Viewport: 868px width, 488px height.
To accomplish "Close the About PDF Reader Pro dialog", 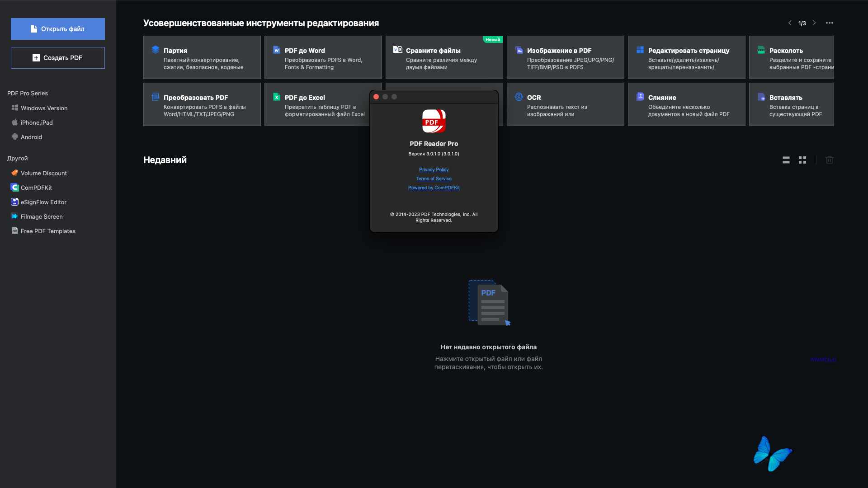I will (x=376, y=97).
